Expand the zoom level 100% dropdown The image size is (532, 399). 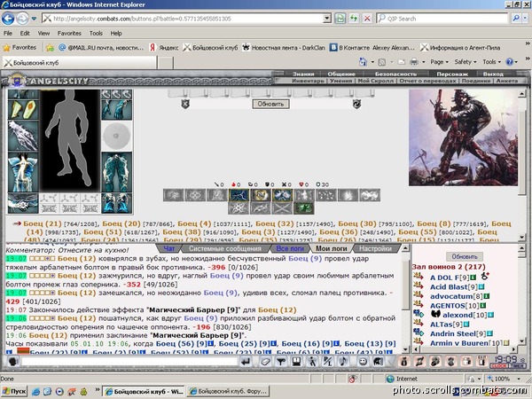click(519, 379)
